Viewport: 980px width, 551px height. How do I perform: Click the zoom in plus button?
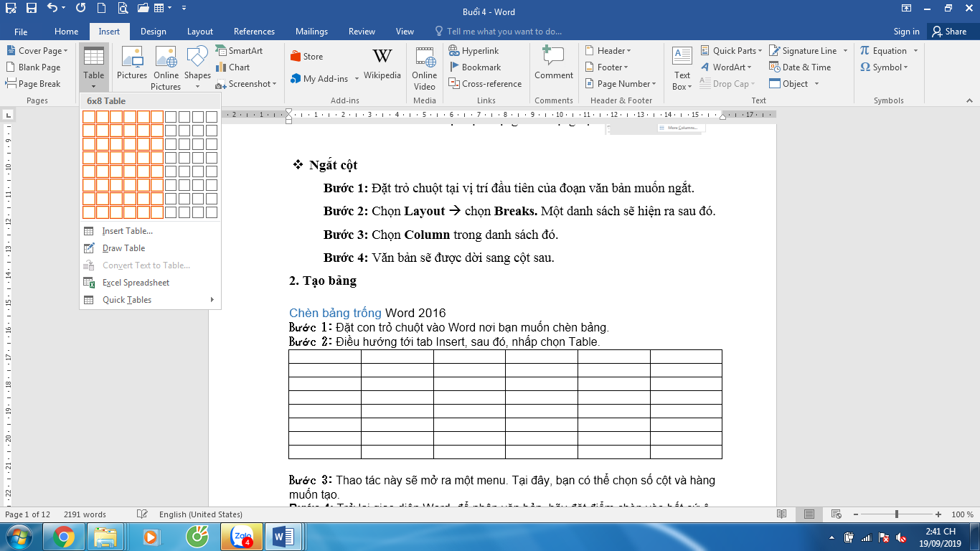(938, 514)
